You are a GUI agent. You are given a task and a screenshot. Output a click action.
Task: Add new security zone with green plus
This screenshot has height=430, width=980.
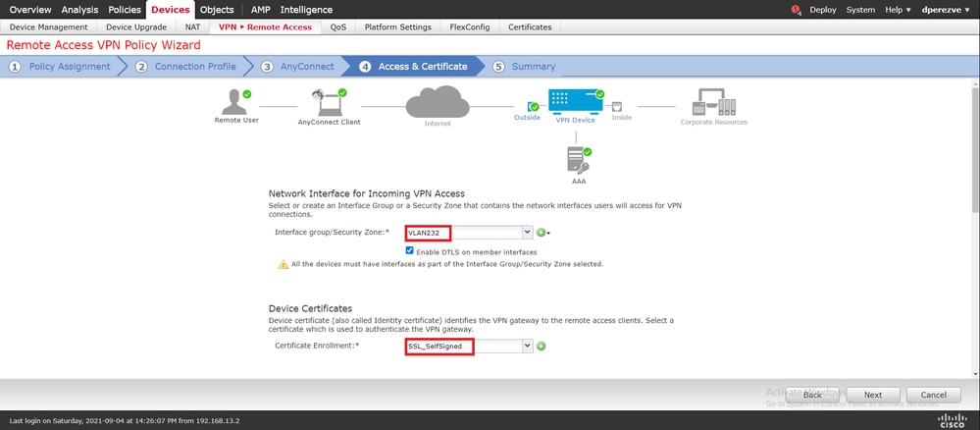pyautogui.click(x=542, y=233)
